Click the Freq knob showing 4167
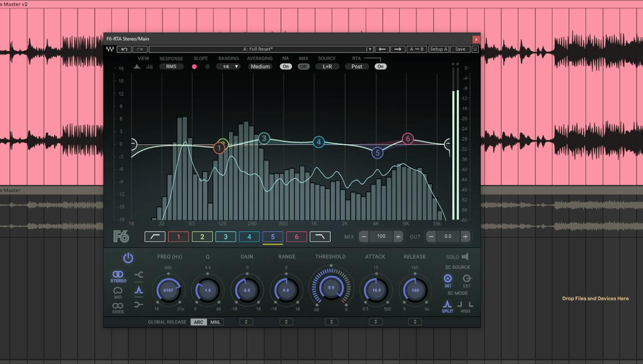This screenshot has width=643, height=364. click(168, 290)
